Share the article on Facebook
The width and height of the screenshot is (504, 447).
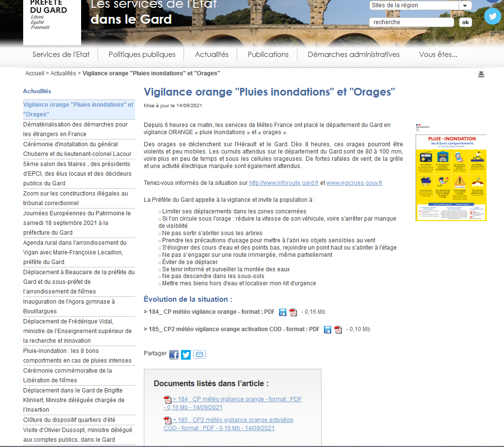[x=174, y=354]
